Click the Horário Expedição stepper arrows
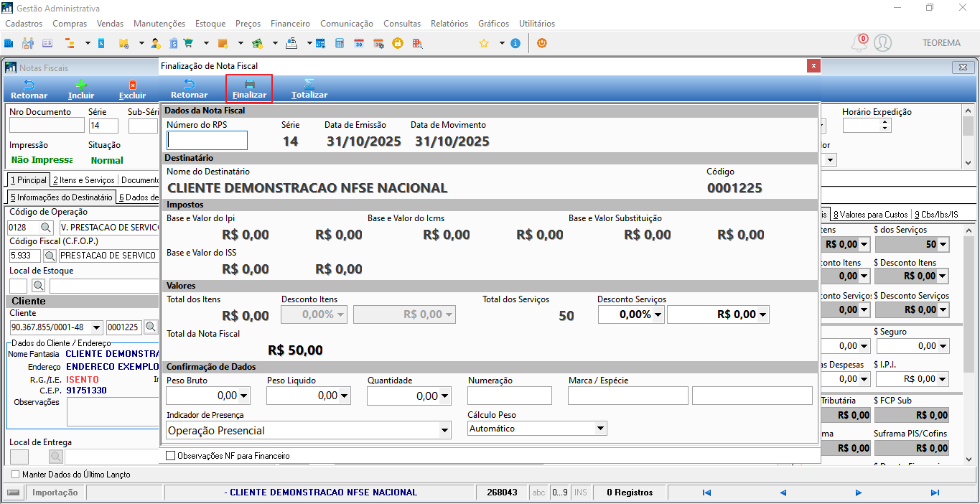Screen dimensions: 980x504 point(885,126)
